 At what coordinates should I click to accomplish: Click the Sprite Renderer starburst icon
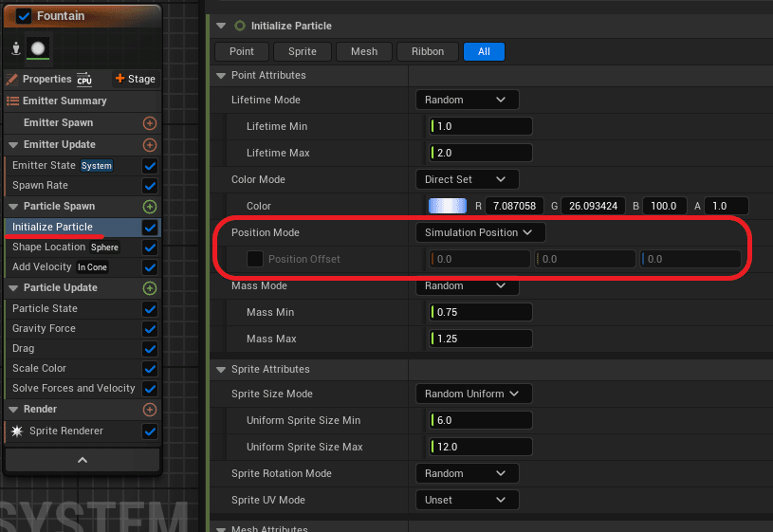point(17,431)
